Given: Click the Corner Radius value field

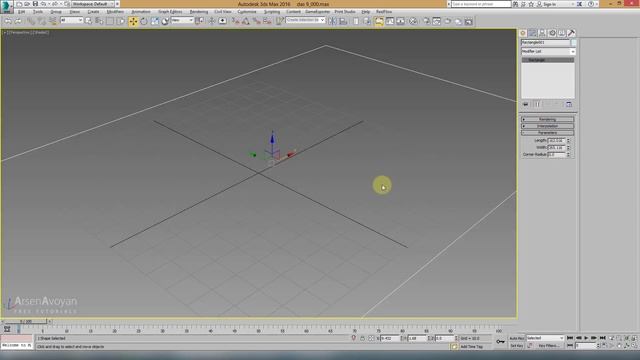Looking at the screenshot, I should [x=556, y=155].
